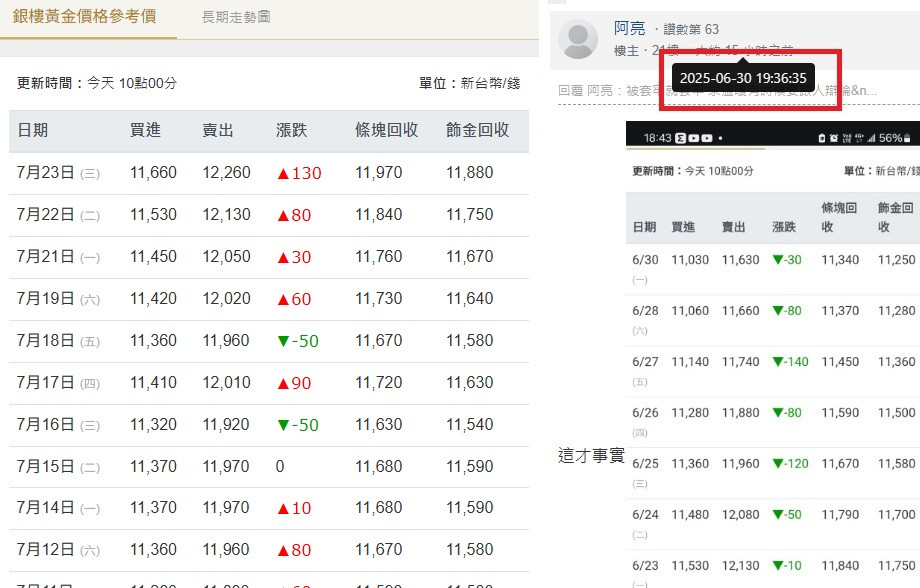Click the 6/30 date in phone screenshot
Screen dimensions: 920x588
tap(645, 260)
